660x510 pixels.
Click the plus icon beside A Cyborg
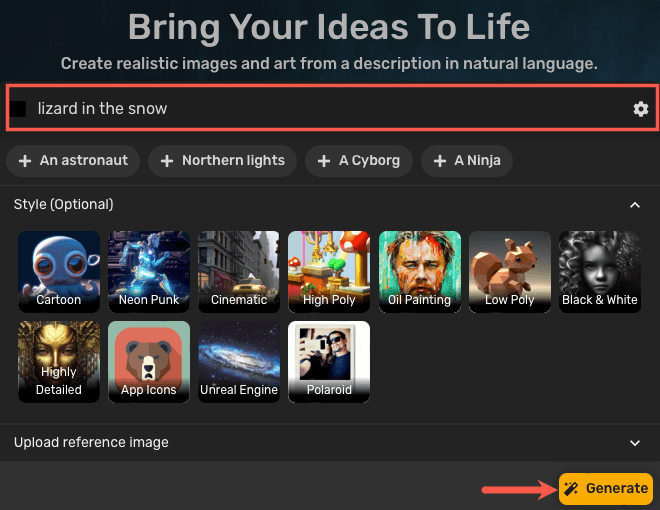coord(324,161)
